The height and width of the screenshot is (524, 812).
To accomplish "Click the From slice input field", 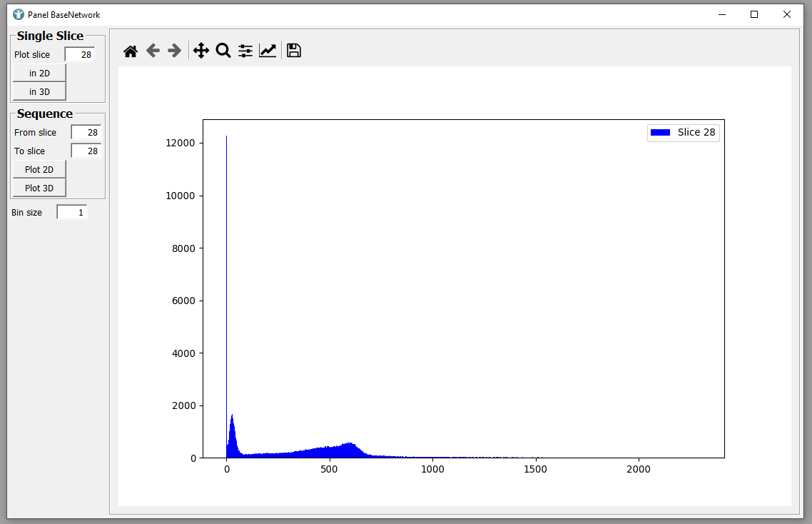I will (86, 132).
